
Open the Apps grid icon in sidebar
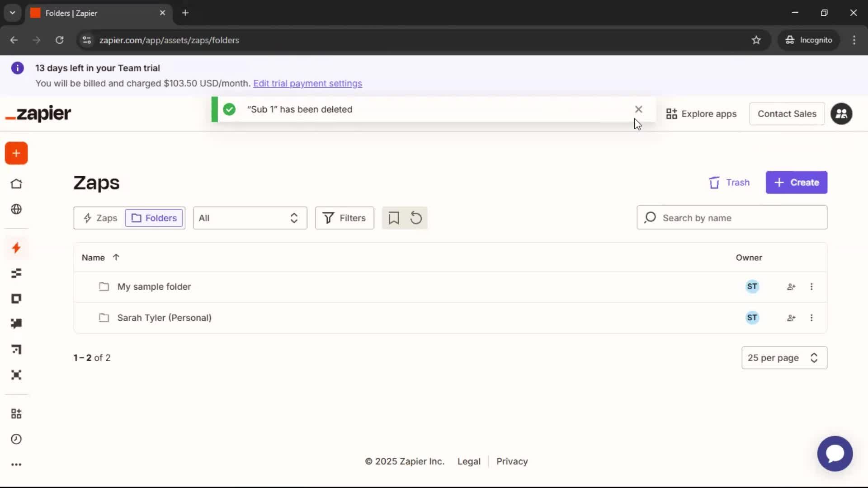pyautogui.click(x=16, y=414)
